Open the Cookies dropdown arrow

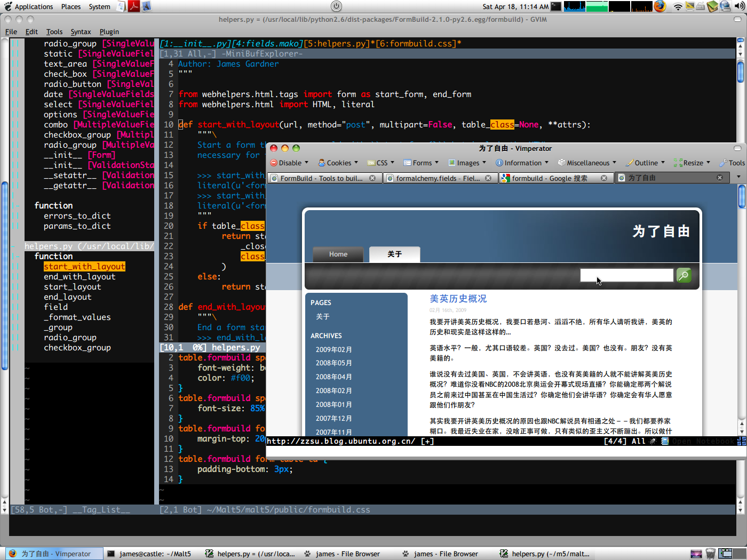[357, 163]
